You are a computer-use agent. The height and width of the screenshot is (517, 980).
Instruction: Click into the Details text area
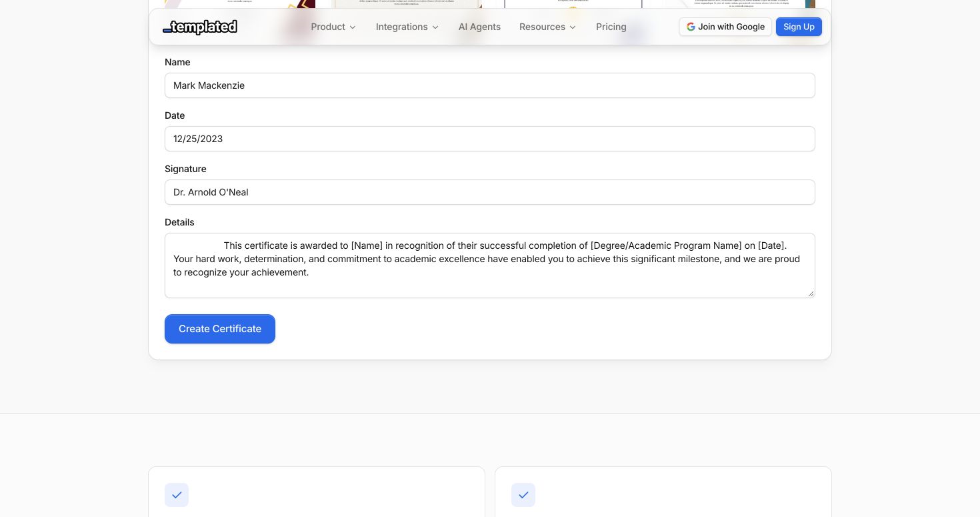click(x=490, y=266)
